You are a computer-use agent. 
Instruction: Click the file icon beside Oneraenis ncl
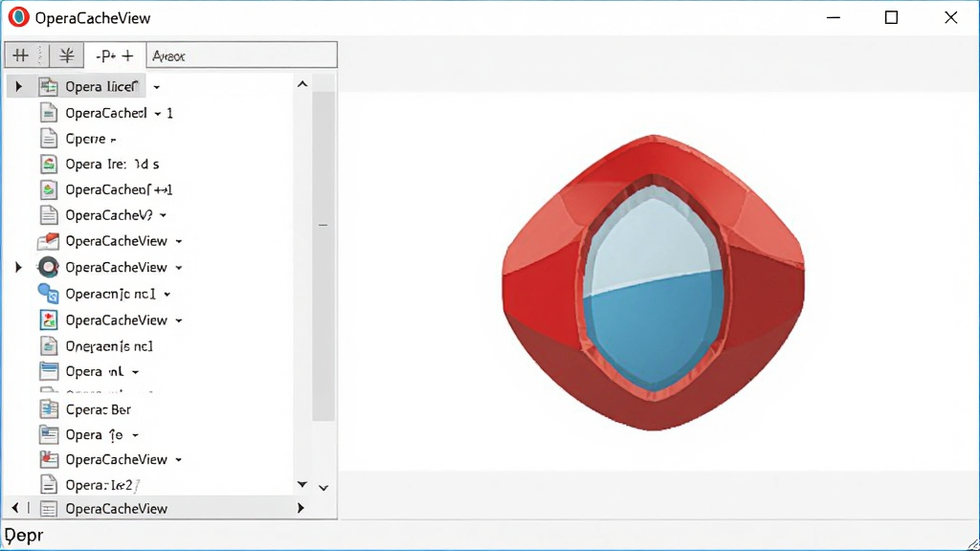[48, 345]
